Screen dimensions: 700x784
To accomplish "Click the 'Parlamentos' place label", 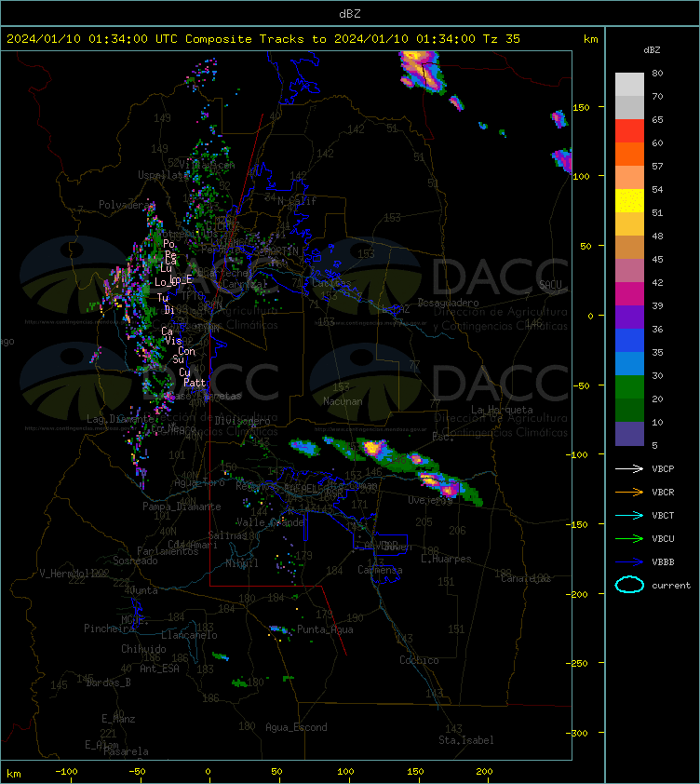I will click(168, 551).
